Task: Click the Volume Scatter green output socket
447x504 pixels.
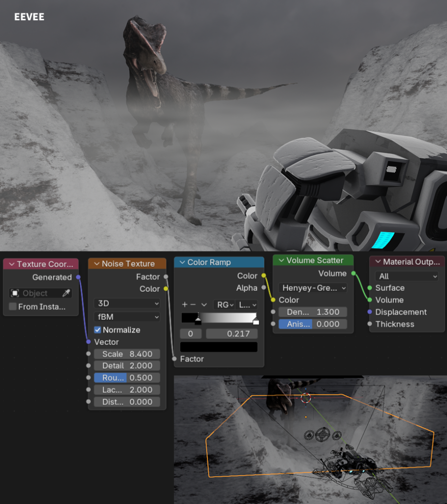Action: point(353,273)
